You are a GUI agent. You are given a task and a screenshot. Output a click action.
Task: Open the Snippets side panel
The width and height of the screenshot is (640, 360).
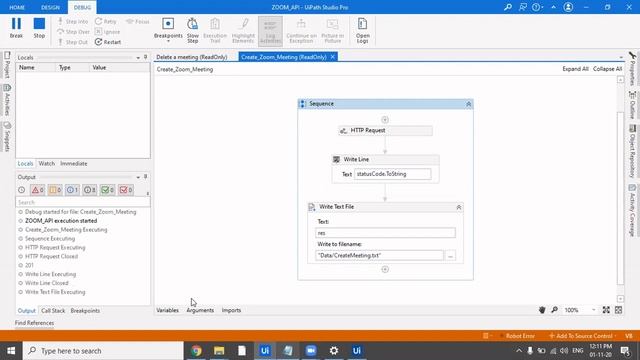click(x=7, y=137)
